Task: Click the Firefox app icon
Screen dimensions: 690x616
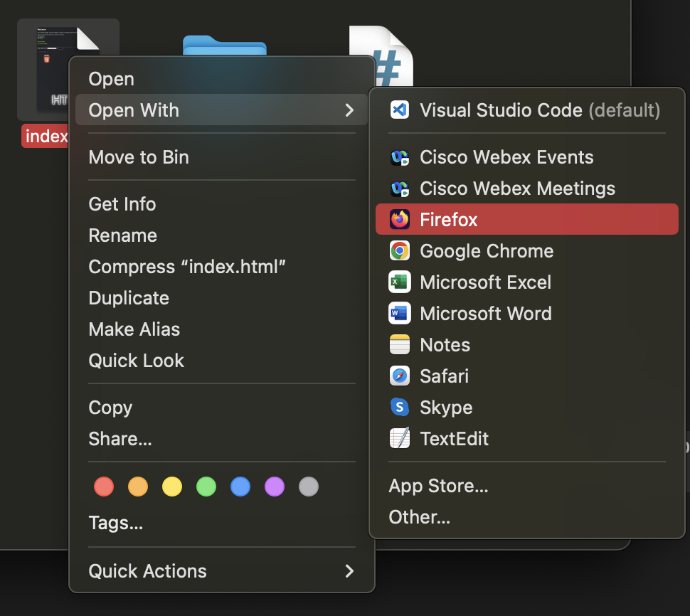Action: (x=400, y=220)
